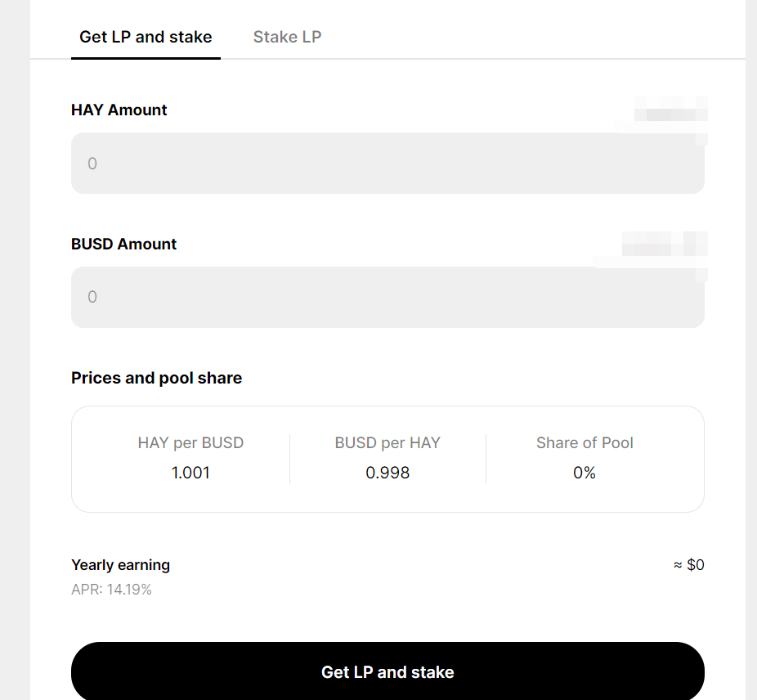Select the Get LP and stake tab

[146, 36]
